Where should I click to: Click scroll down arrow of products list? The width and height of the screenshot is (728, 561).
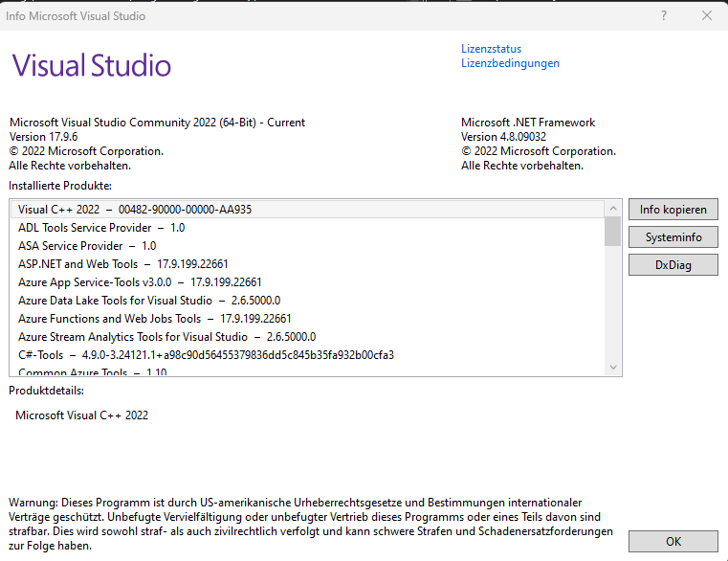[613, 368]
